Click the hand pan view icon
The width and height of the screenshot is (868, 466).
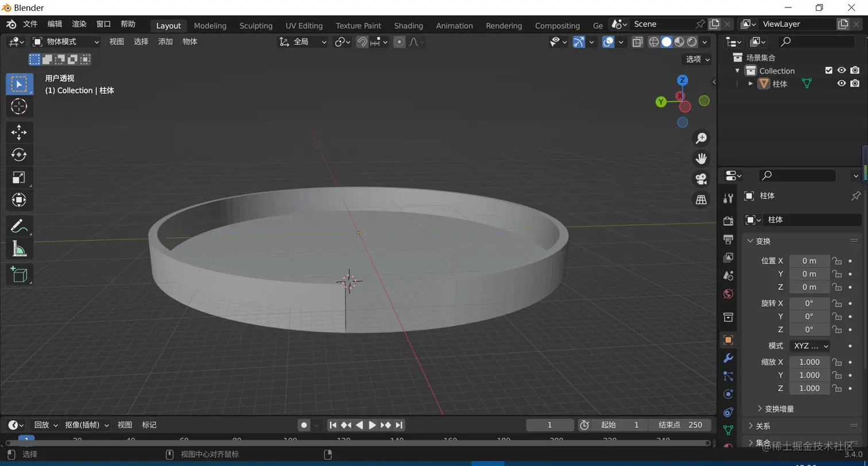[x=701, y=158]
